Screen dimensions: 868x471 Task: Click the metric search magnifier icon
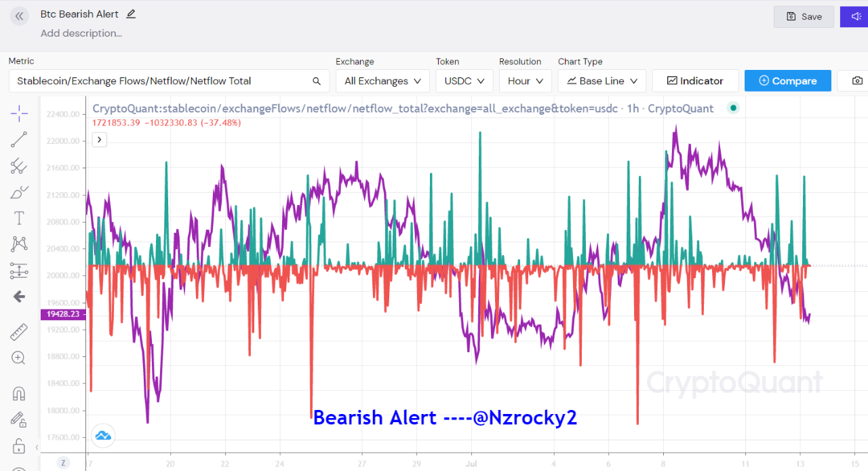(317, 81)
